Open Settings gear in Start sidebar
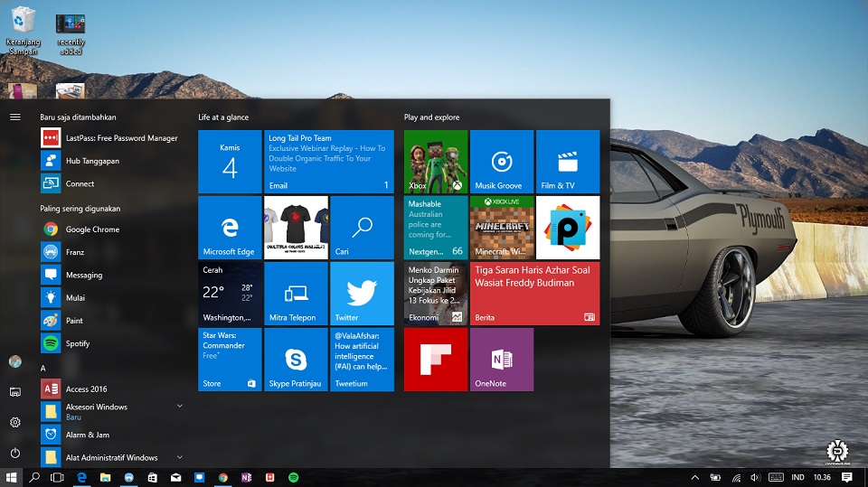The width and height of the screenshot is (868, 487). point(15,422)
